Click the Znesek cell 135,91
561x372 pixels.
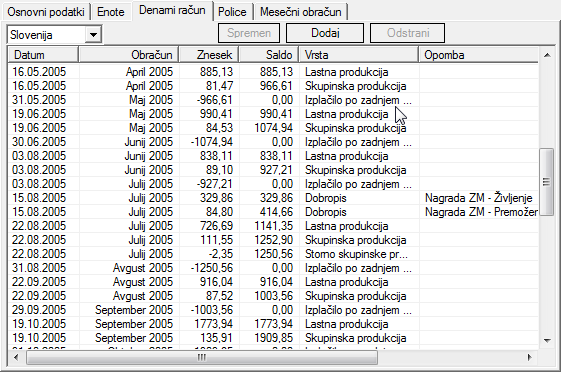pyautogui.click(x=217, y=338)
